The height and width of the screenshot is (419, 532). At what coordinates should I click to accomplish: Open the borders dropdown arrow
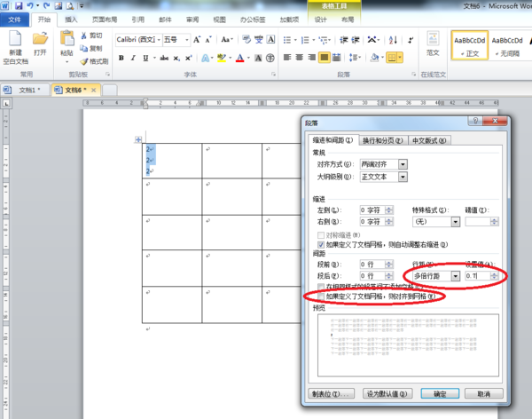point(400,58)
